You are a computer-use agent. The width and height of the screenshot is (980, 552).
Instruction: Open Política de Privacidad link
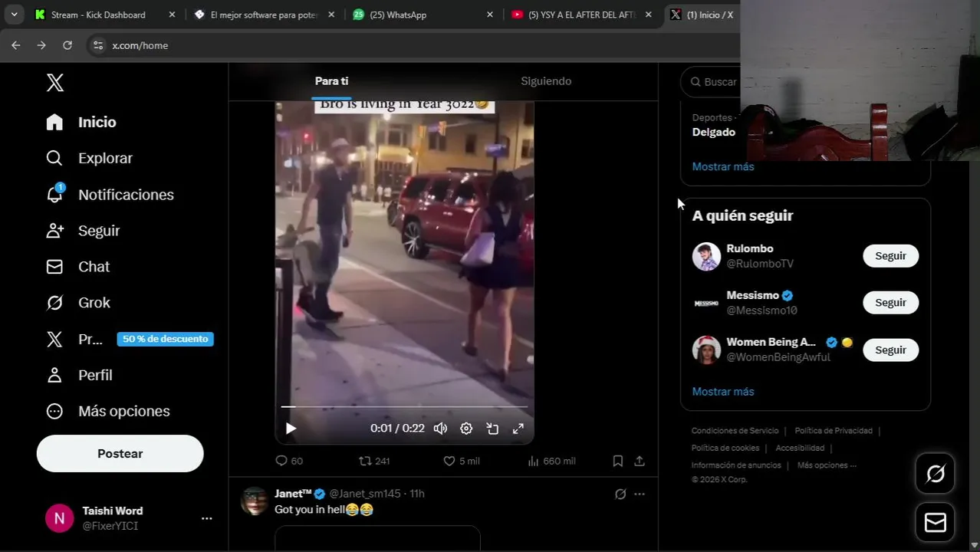pyautogui.click(x=834, y=431)
